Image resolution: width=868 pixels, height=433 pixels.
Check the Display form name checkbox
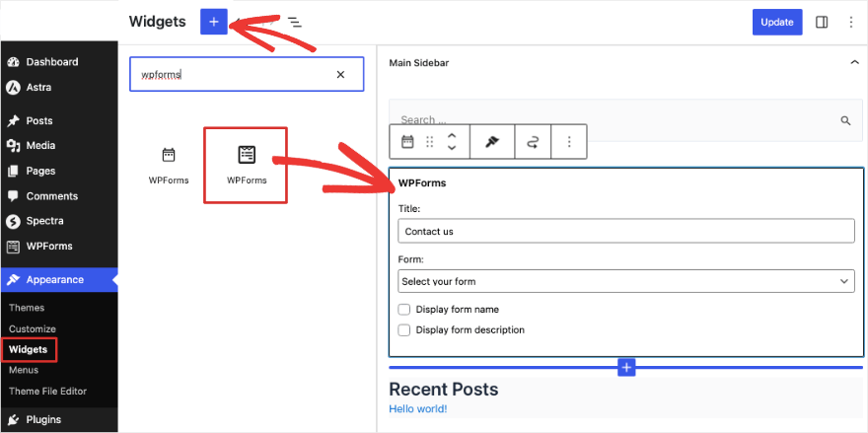(x=404, y=309)
